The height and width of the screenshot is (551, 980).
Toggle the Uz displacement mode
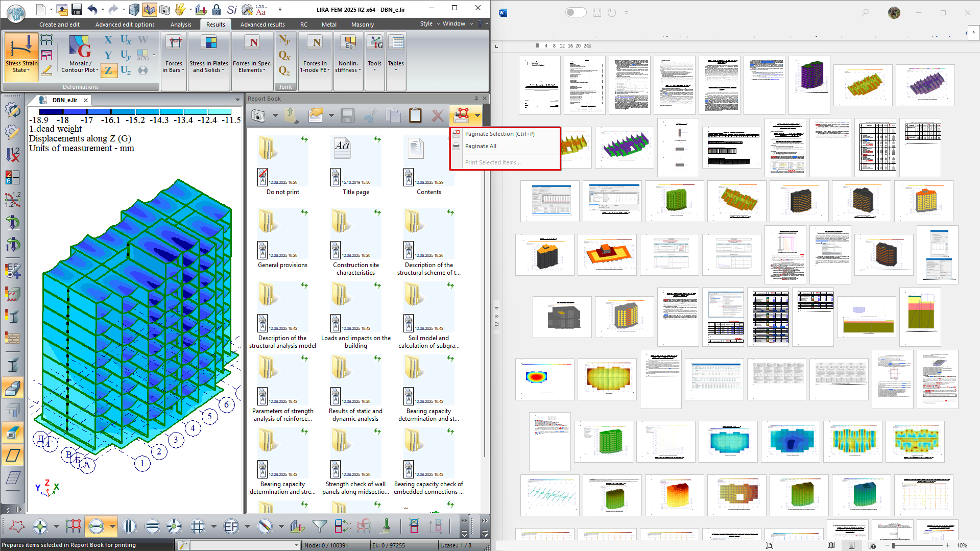click(x=126, y=70)
